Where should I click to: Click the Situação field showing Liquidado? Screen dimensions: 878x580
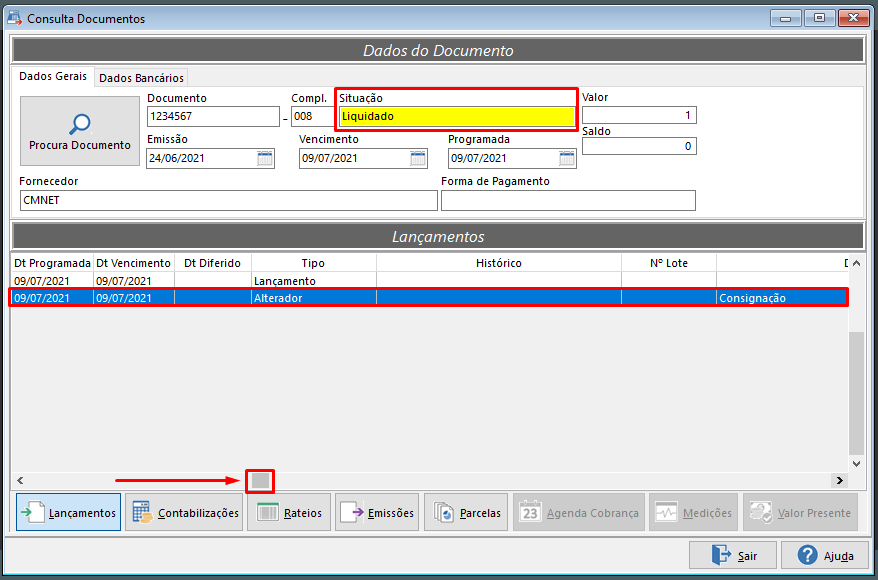[457, 116]
